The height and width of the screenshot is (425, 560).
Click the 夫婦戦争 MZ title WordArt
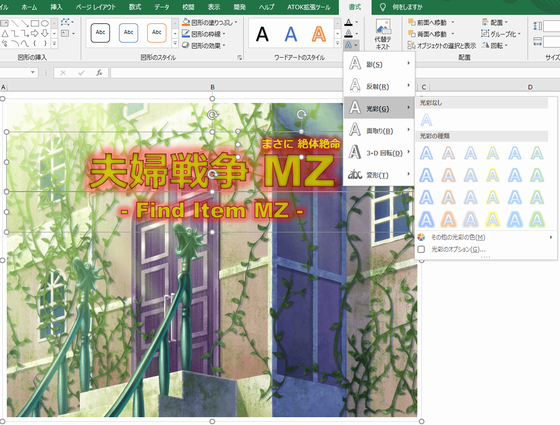(212, 171)
